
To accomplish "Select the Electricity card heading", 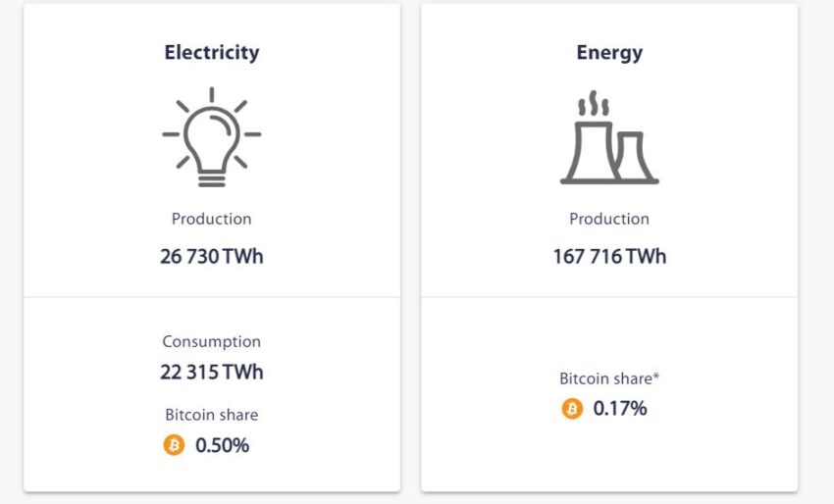I will click(212, 53).
